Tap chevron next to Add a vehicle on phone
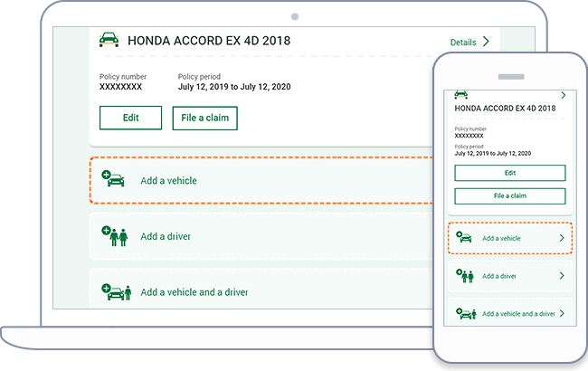The width and height of the screenshot is (588, 371). click(x=562, y=238)
